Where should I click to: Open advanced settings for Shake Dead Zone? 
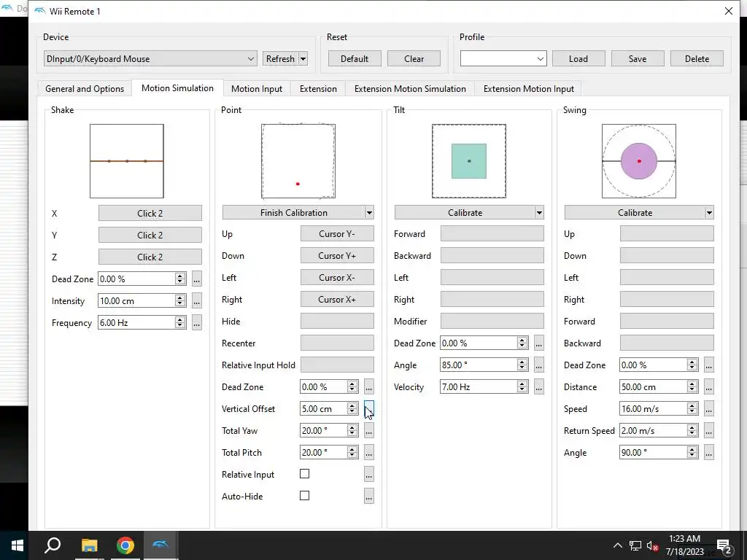point(197,279)
